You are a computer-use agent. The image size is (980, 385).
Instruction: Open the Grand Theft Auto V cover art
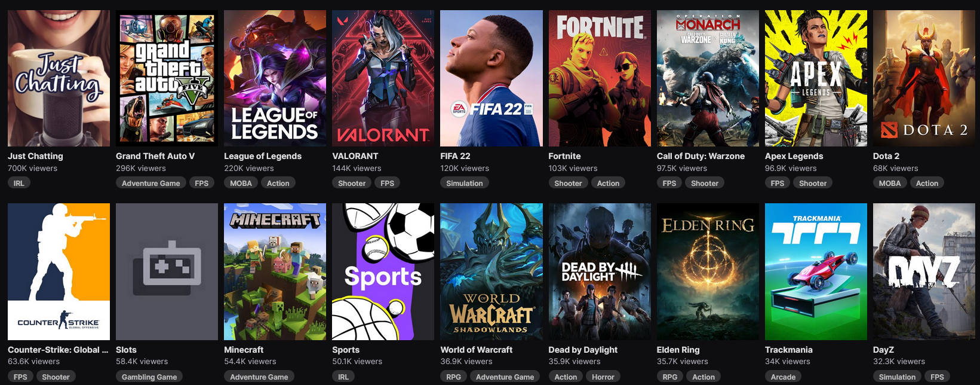[x=167, y=78]
